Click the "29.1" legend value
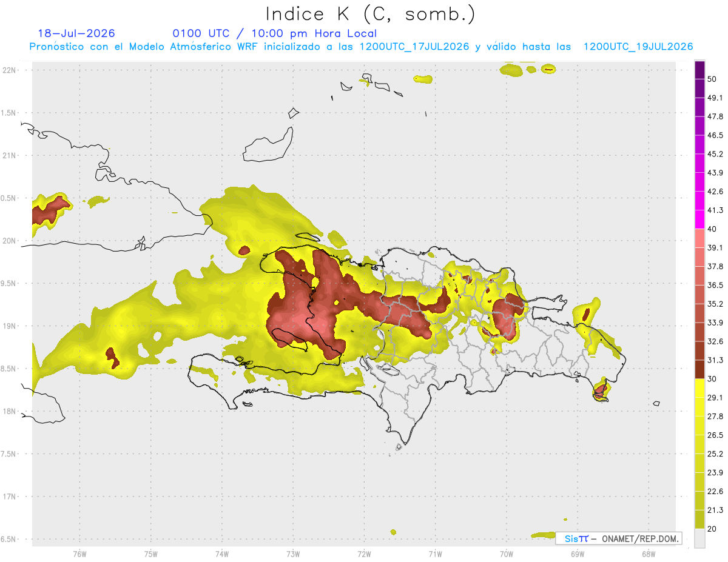The width and height of the screenshot is (728, 562). (x=715, y=397)
